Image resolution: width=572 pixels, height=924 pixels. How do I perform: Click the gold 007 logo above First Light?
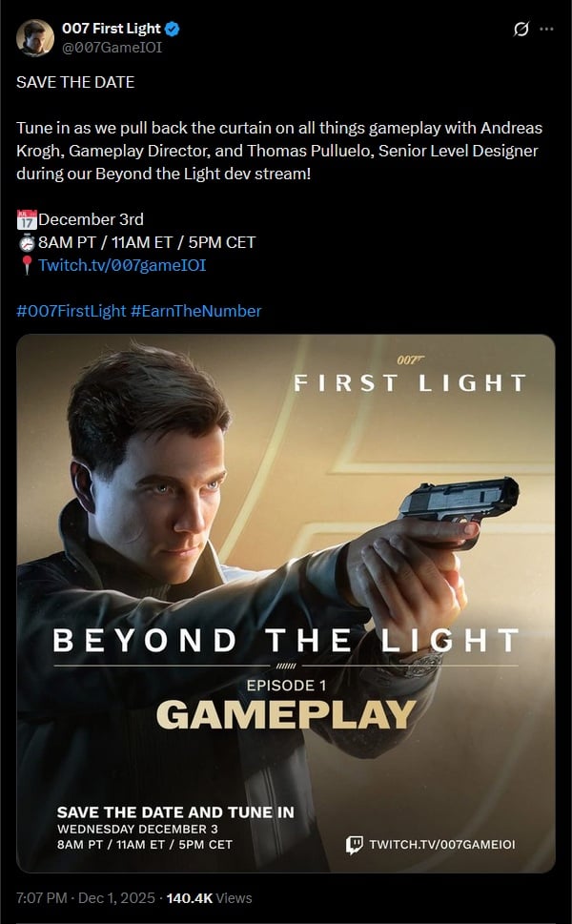pyautogui.click(x=410, y=359)
